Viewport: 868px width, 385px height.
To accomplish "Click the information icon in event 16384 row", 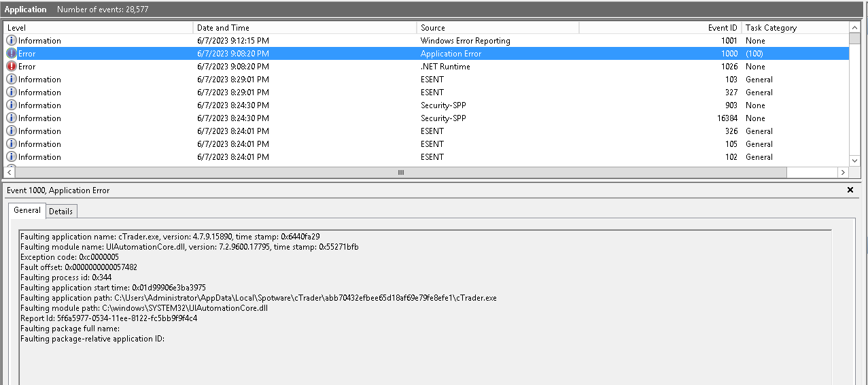I will (12, 118).
